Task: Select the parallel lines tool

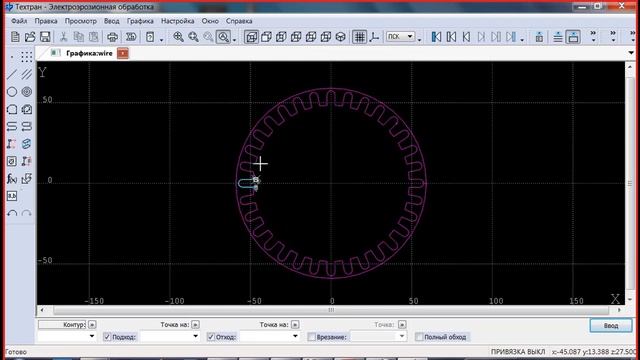Action: (x=27, y=74)
